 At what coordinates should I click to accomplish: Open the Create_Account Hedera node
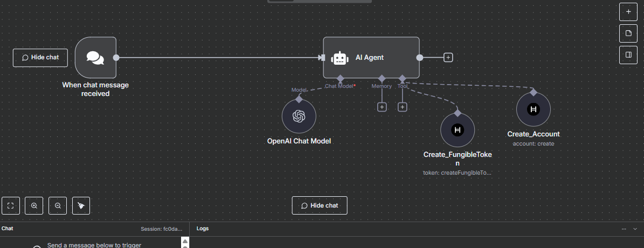tap(534, 109)
